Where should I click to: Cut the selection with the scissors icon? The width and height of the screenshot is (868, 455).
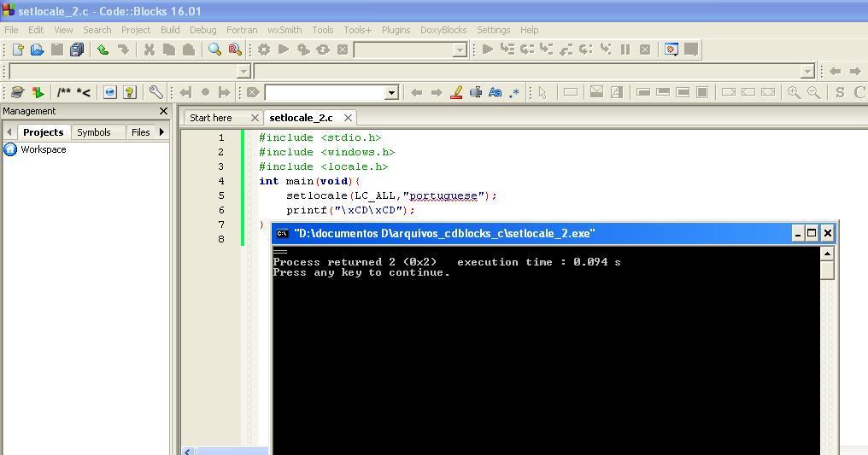coord(149,50)
